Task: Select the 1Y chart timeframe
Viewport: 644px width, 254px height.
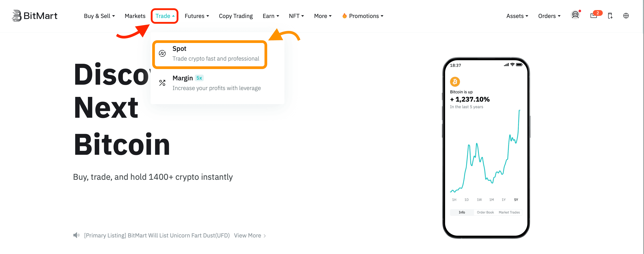Action: 503,200
